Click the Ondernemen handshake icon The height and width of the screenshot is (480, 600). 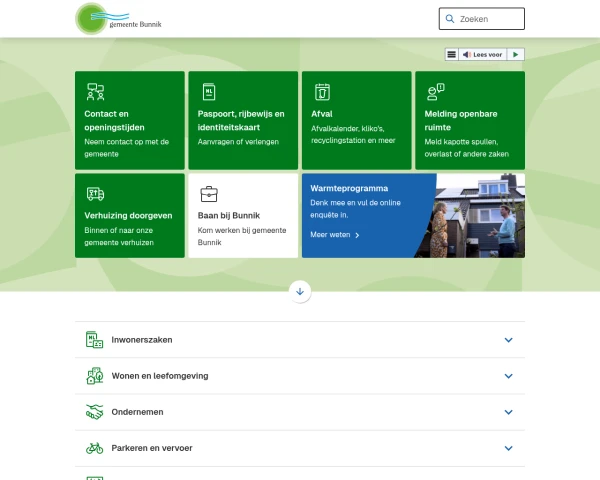(x=95, y=412)
